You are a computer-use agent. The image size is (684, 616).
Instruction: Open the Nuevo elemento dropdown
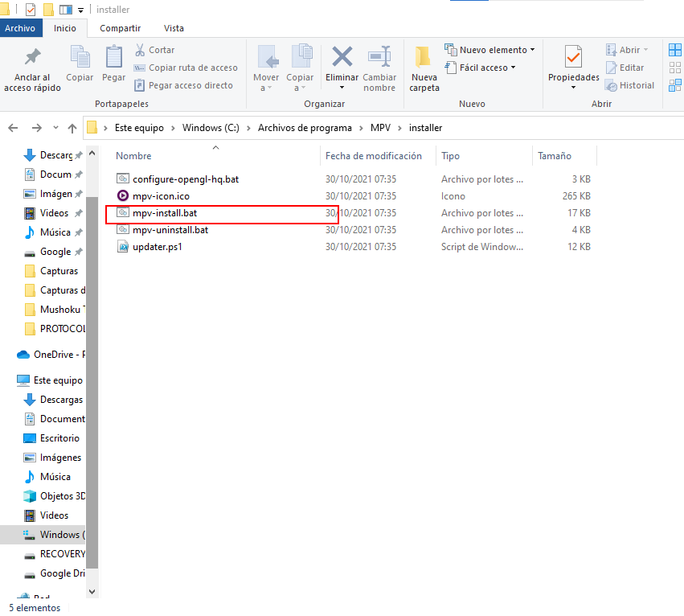click(x=489, y=49)
